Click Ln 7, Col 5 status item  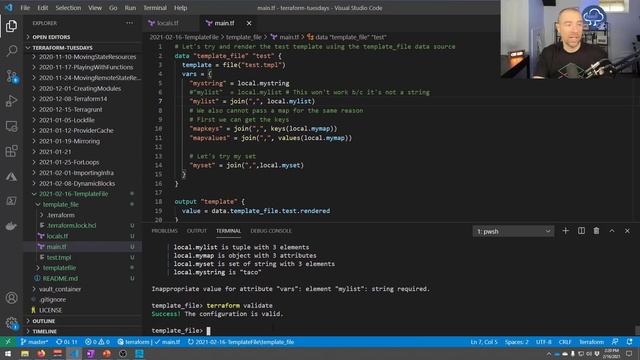[484, 342]
